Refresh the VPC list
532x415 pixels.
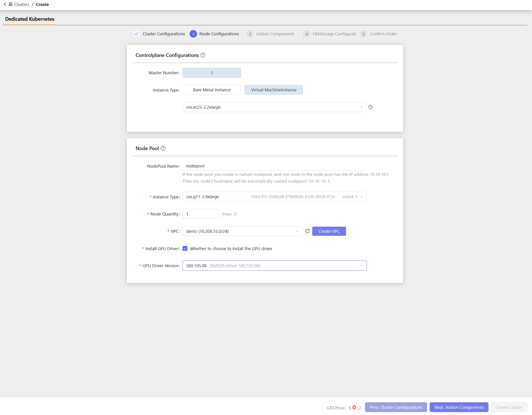tap(308, 231)
